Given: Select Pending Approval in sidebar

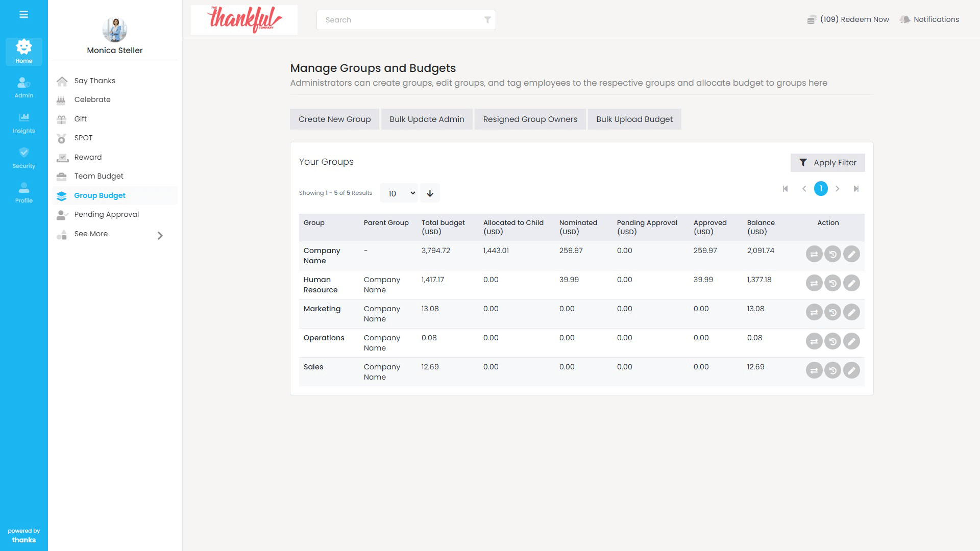Looking at the screenshot, I should click(106, 214).
